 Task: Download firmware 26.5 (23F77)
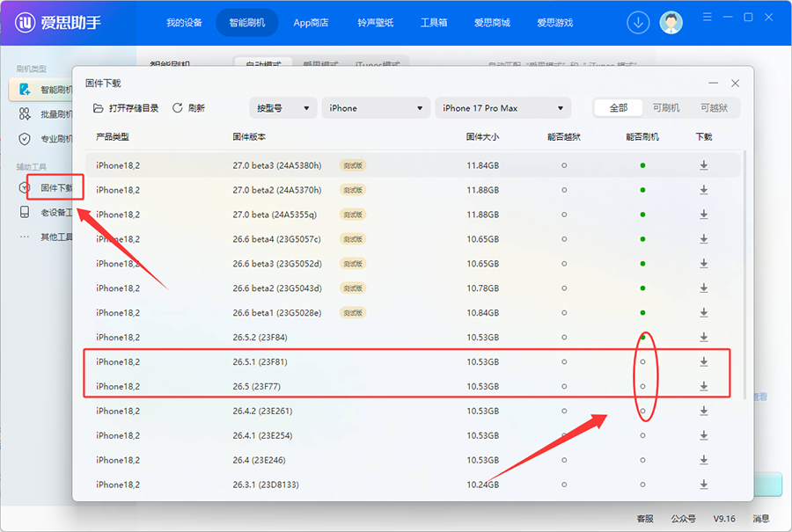coord(704,387)
